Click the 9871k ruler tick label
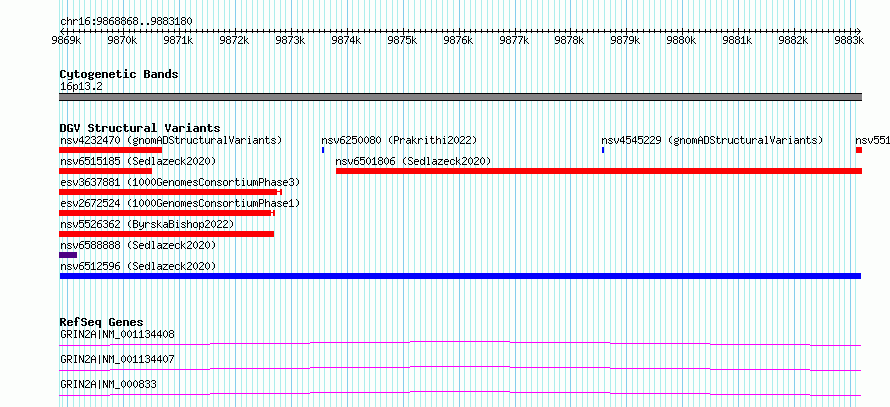890x407 pixels. (x=179, y=40)
